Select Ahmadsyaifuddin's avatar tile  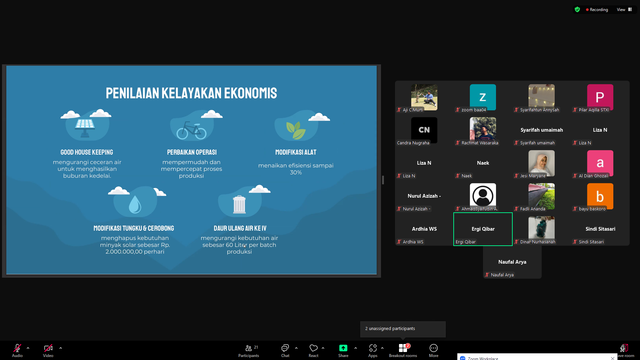pyautogui.click(x=483, y=196)
